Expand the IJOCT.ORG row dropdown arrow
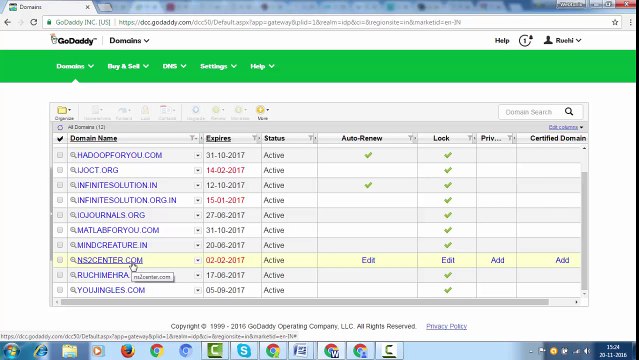 point(198,170)
